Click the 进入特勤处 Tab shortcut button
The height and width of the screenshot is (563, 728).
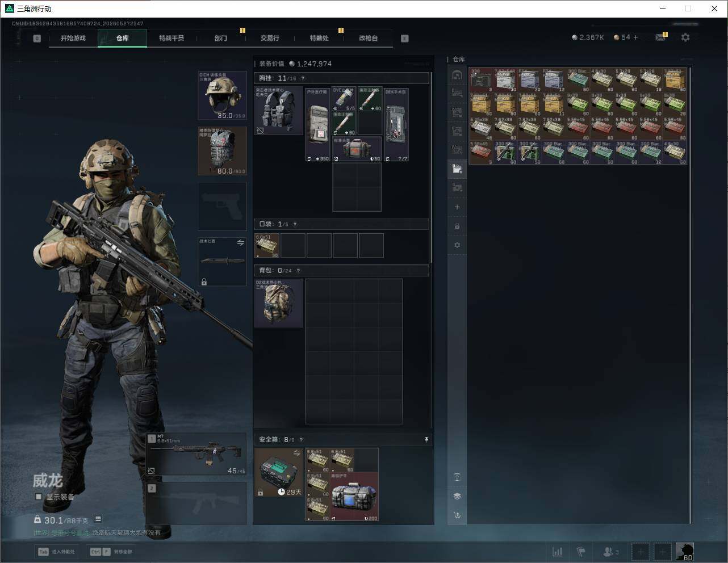(x=57, y=552)
